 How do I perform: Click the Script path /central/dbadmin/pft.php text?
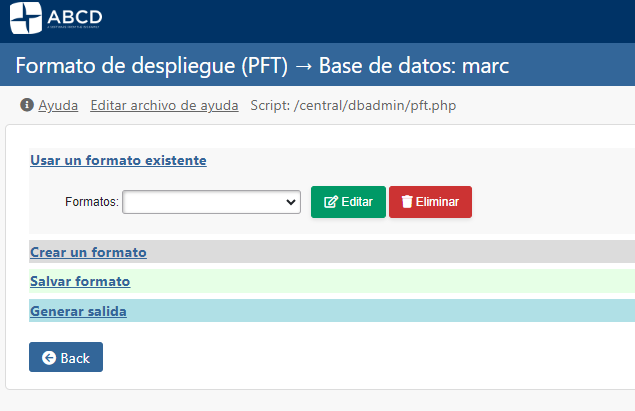click(x=353, y=105)
